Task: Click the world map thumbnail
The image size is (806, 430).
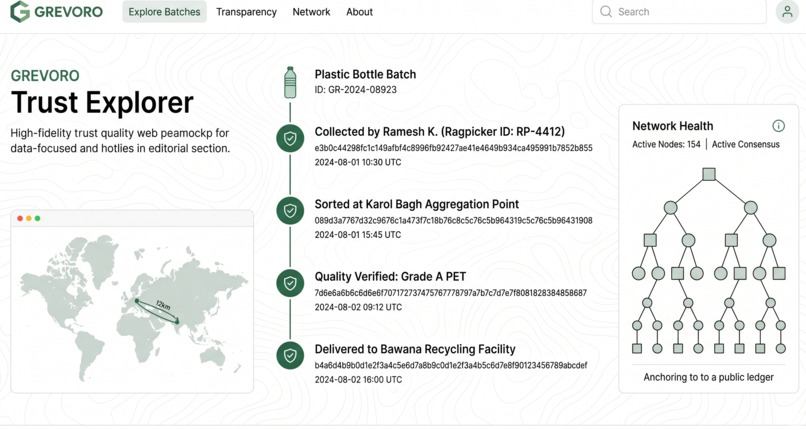Action: tap(132, 310)
